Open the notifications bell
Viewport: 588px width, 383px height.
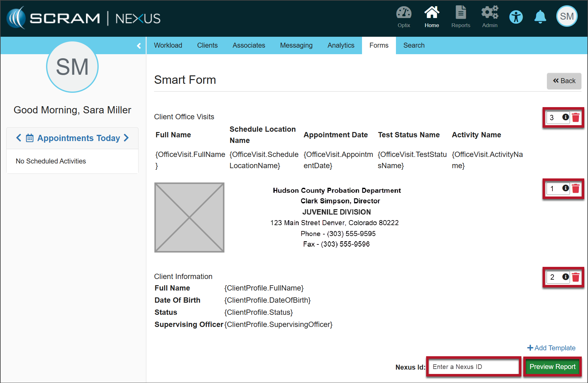point(540,17)
